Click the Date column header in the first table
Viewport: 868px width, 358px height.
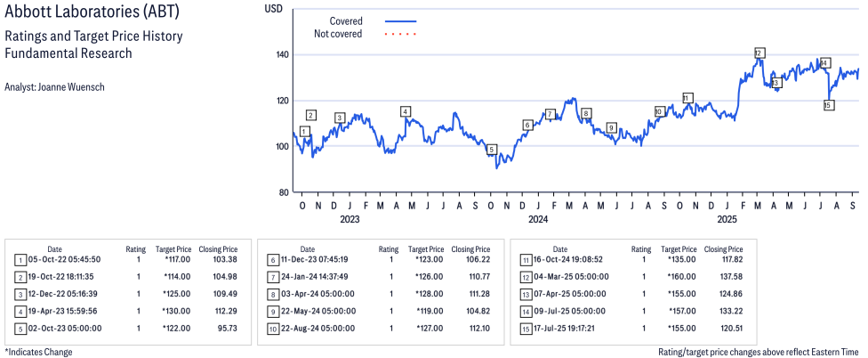click(x=55, y=249)
